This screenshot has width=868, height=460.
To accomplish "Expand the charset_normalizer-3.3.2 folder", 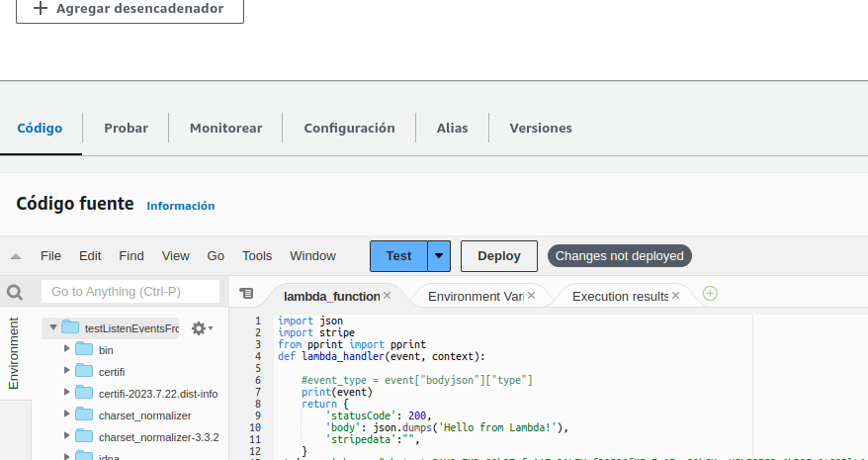I will click(67, 435).
